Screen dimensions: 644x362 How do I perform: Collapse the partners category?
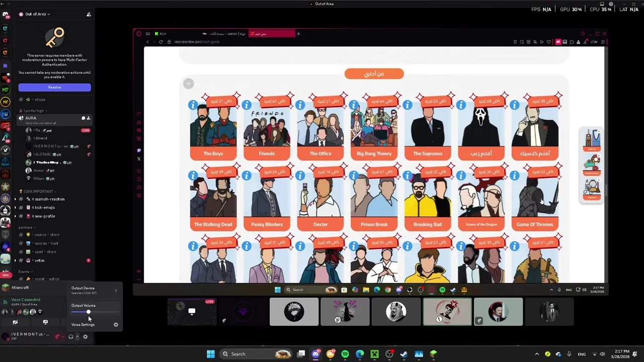point(27,227)
